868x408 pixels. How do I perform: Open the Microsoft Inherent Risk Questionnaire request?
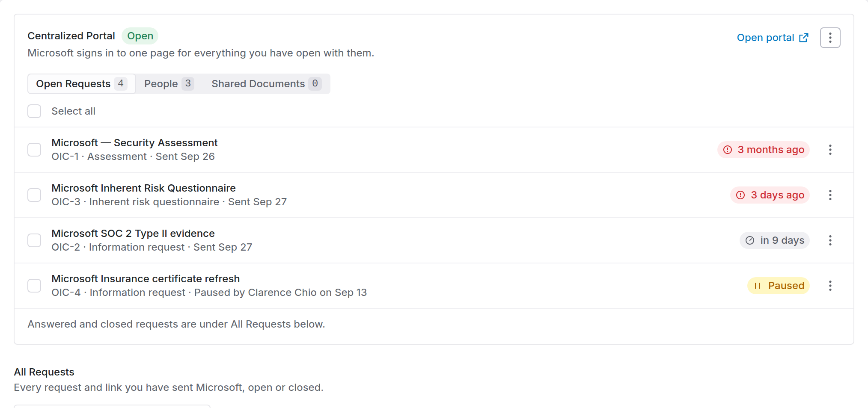point(143,188)
